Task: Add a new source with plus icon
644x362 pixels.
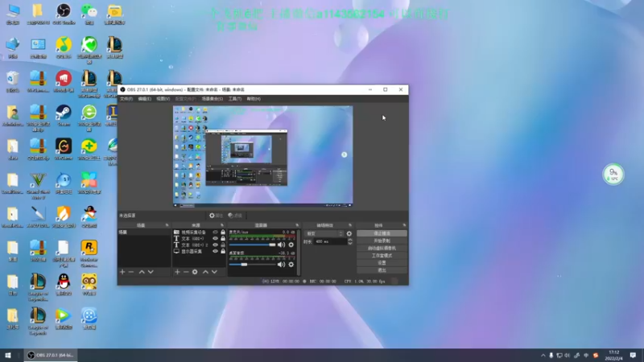Action: click(x=177, y=272)
